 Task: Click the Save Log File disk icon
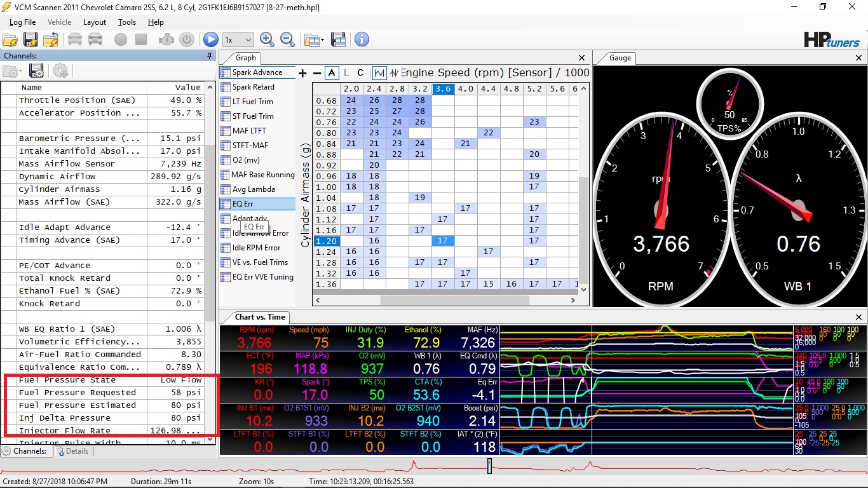click(31, 39)
